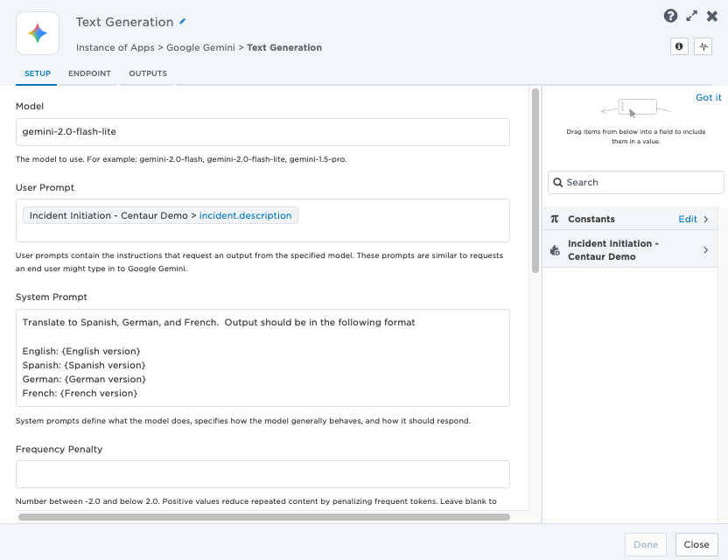The height and width of the screenshot is (560, 728).
Task: Click the 'Frequency Penalty' field label
Action: point(59,450)
